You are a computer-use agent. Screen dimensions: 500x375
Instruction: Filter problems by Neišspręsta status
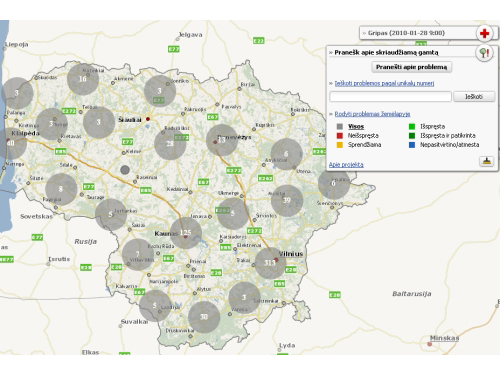(363, 136)
